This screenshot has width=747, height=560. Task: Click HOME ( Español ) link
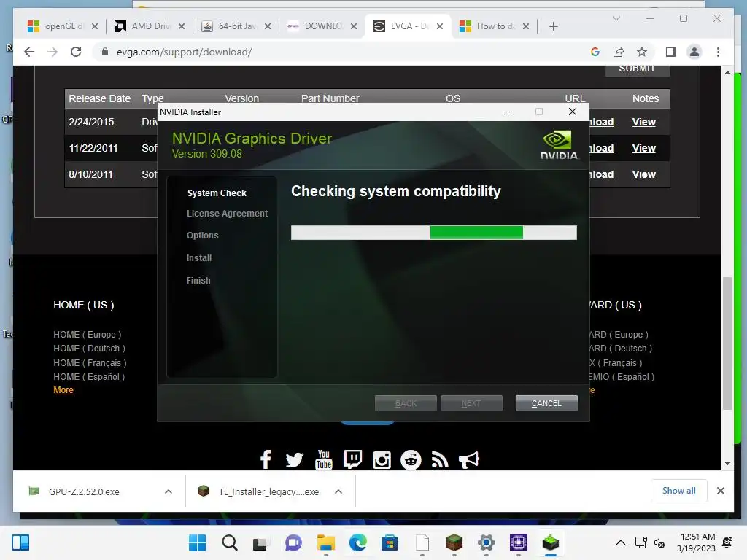click(x=89, y=377)
